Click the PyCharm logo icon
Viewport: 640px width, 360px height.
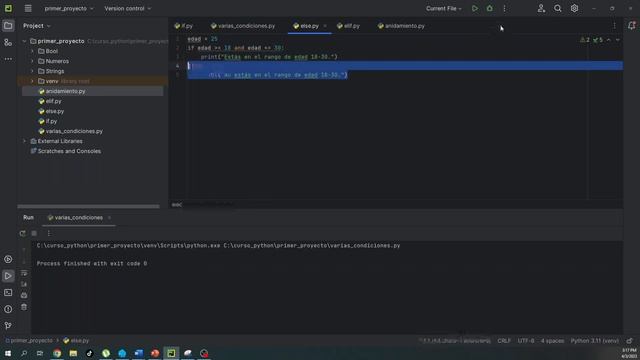[x=8, y=8]
